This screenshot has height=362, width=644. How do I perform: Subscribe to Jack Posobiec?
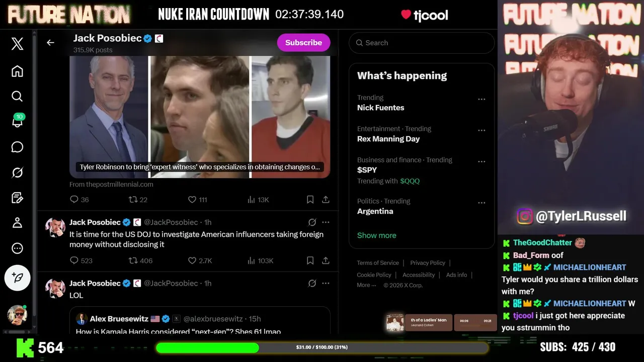tap(303, 43)
